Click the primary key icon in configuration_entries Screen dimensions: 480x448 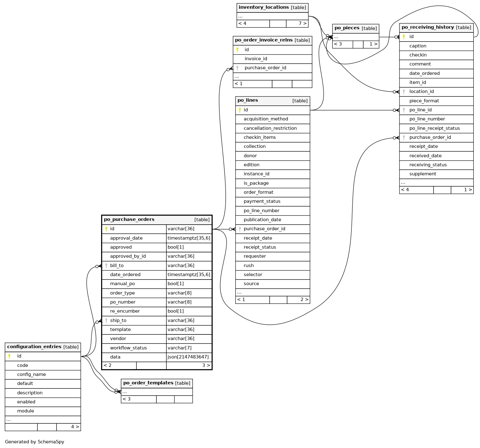9,356
